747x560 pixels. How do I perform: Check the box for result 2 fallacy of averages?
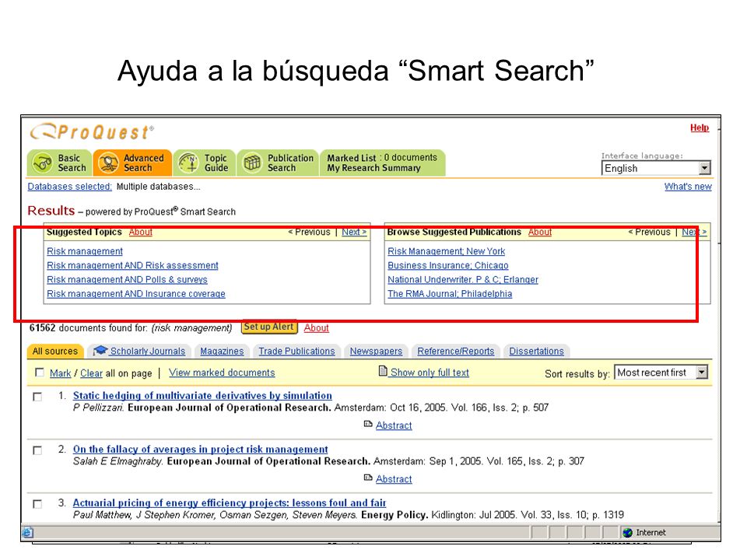coord(37,450)
